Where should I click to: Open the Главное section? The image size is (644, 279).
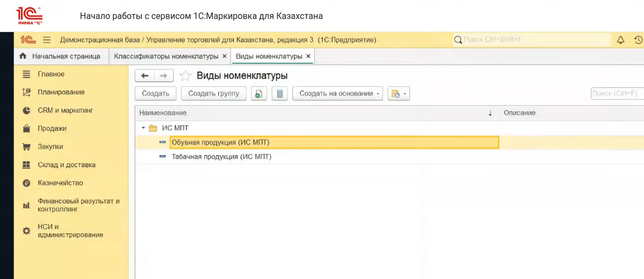(51, 74)
